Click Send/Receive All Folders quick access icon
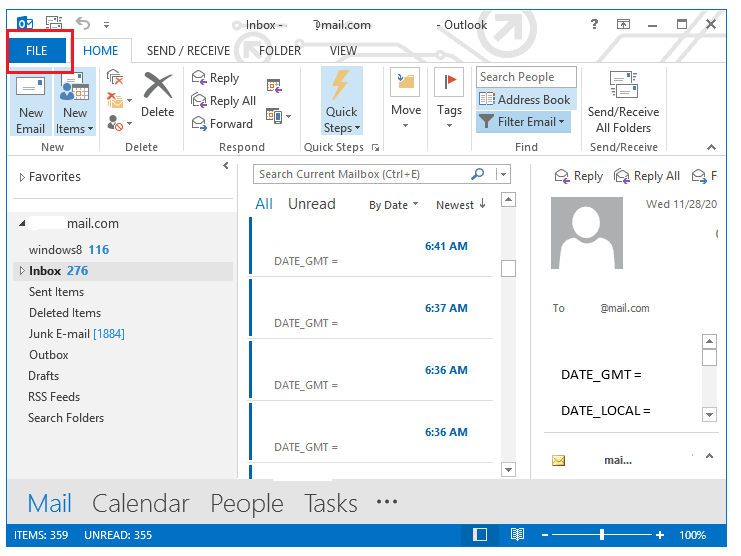 pyautogui.click(x=54, y=23)
